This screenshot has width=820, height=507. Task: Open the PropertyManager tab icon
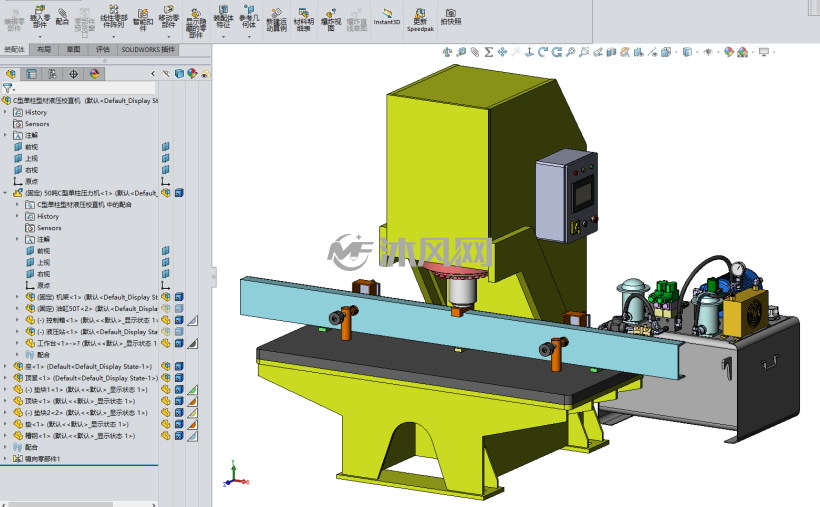(x=31, y=74)
